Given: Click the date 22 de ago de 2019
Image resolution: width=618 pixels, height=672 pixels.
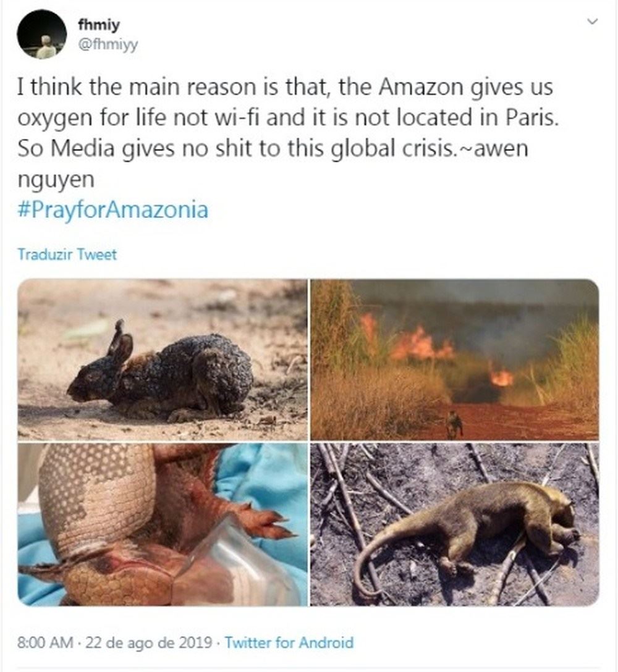Looking at the screenshot, I should click(151, 642).
